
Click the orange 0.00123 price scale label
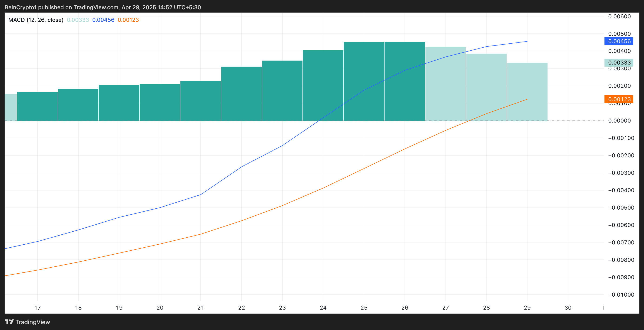point(619,99)
